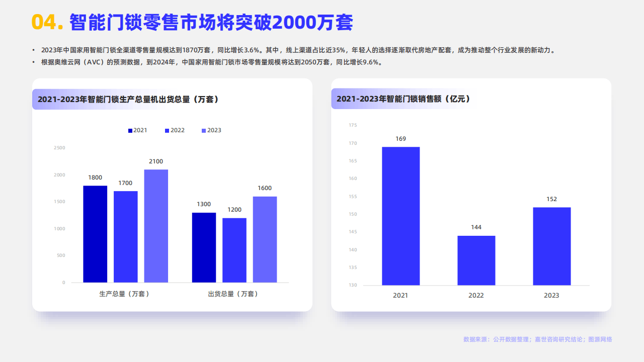Image resolution: width=644 pixels, height=362 pixels.
Task: Click the 2021 shipment bar labeled 1300
Action: [x=204, y=247]
